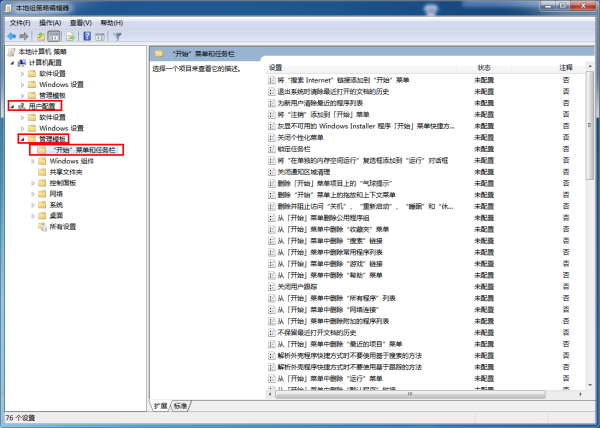Toggle the Show/Hide Console Tree toolbar icon
600x428 pixels.
coord(54,36)
